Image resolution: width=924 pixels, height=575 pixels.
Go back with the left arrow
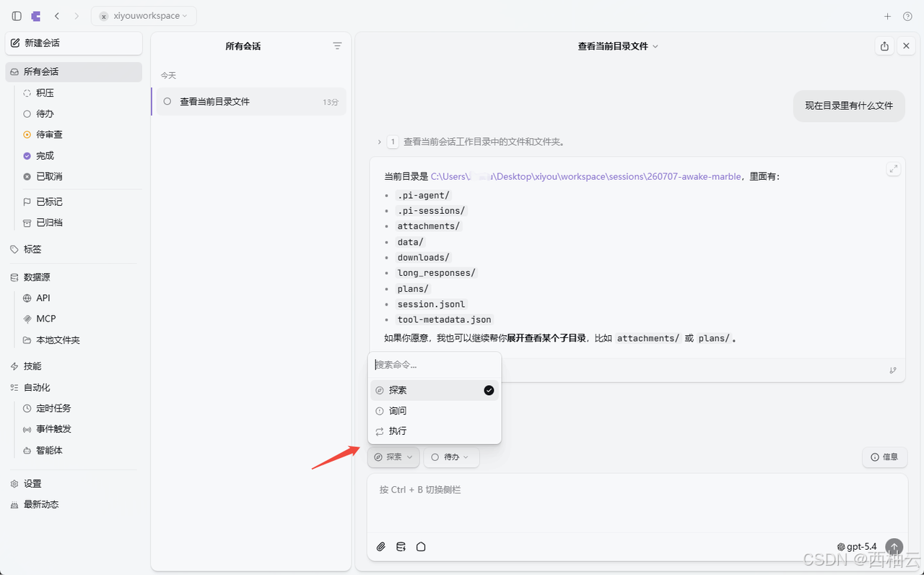coord(57,16)
